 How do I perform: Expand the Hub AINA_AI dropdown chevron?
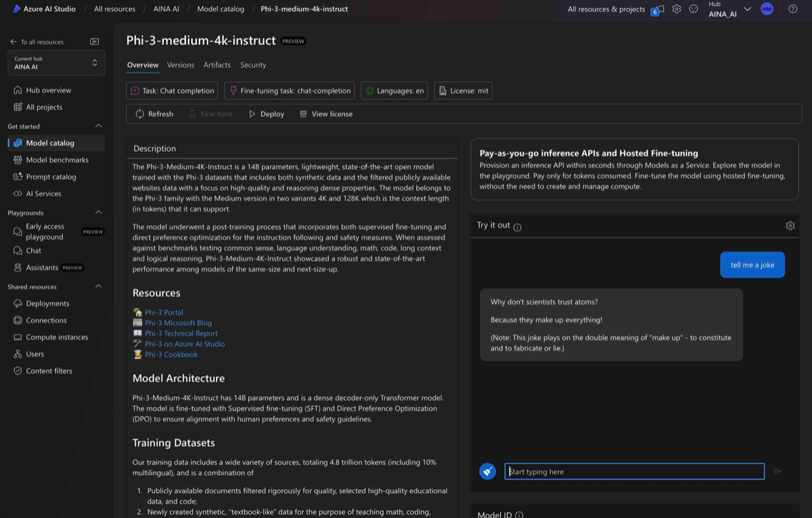[x=747, y=9]
